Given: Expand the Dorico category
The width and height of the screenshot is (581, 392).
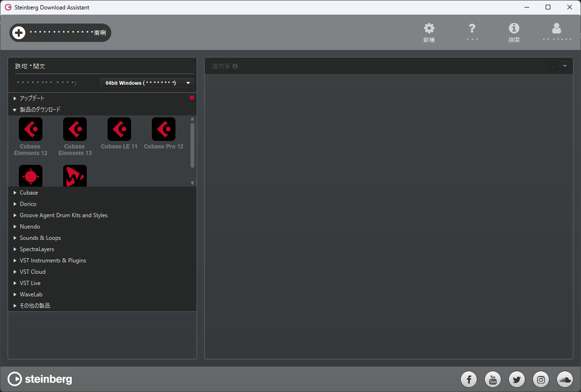Looking at the screenshot, I should point(102,204).
